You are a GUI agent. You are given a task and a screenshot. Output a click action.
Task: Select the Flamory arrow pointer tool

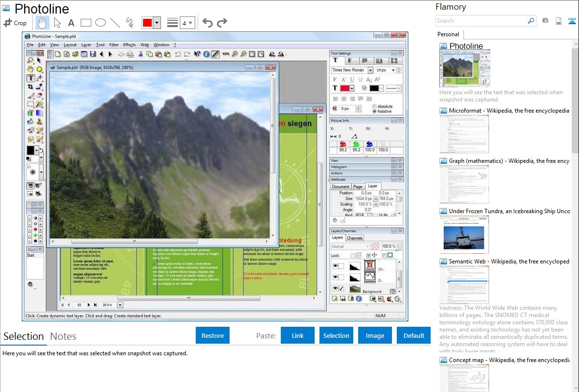point(57,23)
